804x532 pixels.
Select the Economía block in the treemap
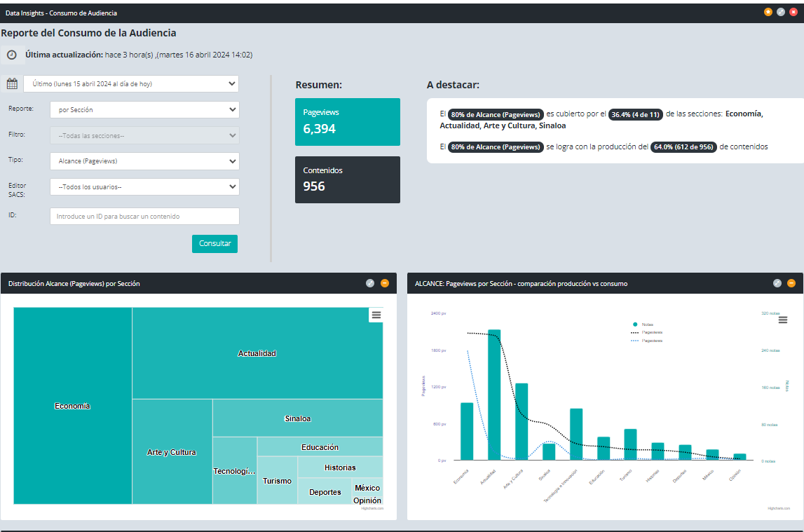coord(73,406)
